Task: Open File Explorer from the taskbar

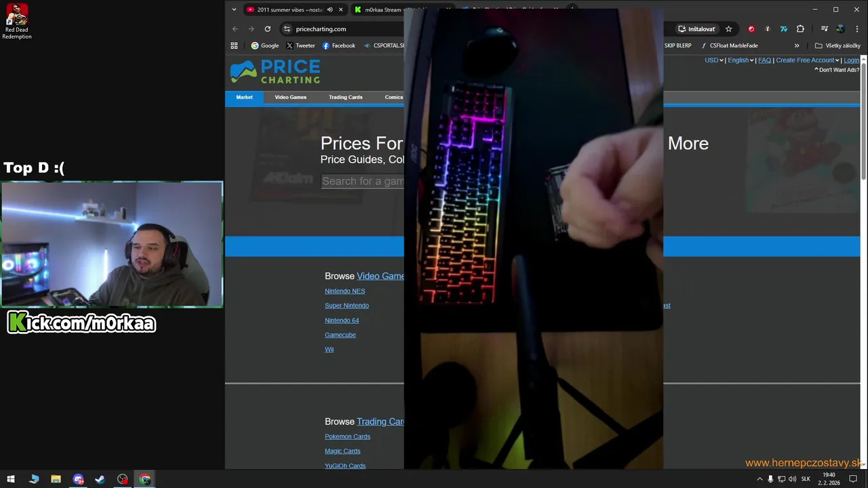Action: (56, 479)
